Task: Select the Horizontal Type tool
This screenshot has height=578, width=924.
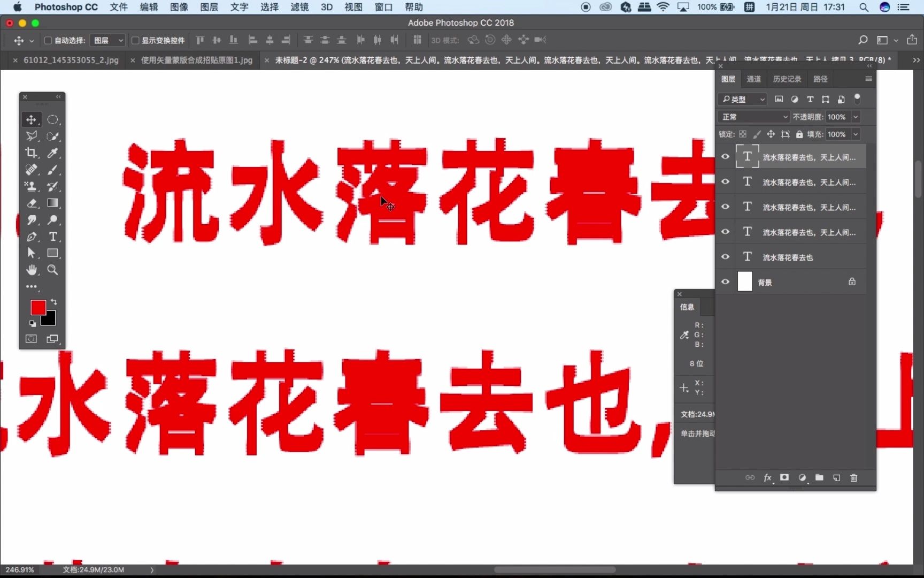Action: (53, 237)
